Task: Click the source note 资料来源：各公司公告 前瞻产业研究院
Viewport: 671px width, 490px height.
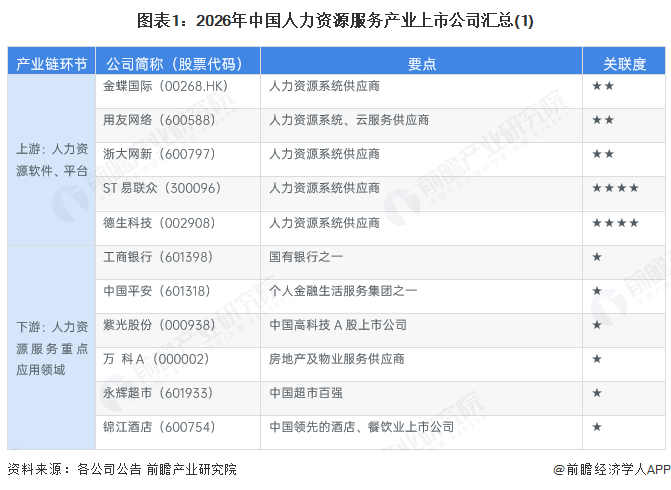Action: [x=122, y=469]
